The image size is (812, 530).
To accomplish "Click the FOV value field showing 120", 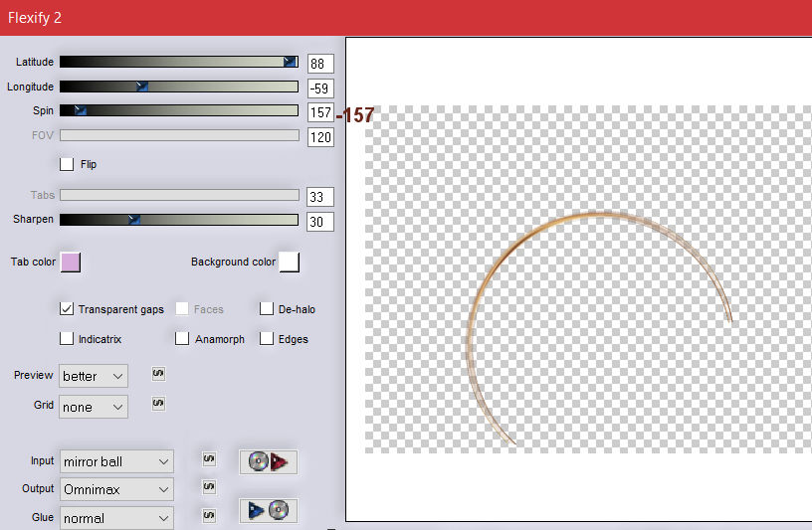I will tap(320, 137).
